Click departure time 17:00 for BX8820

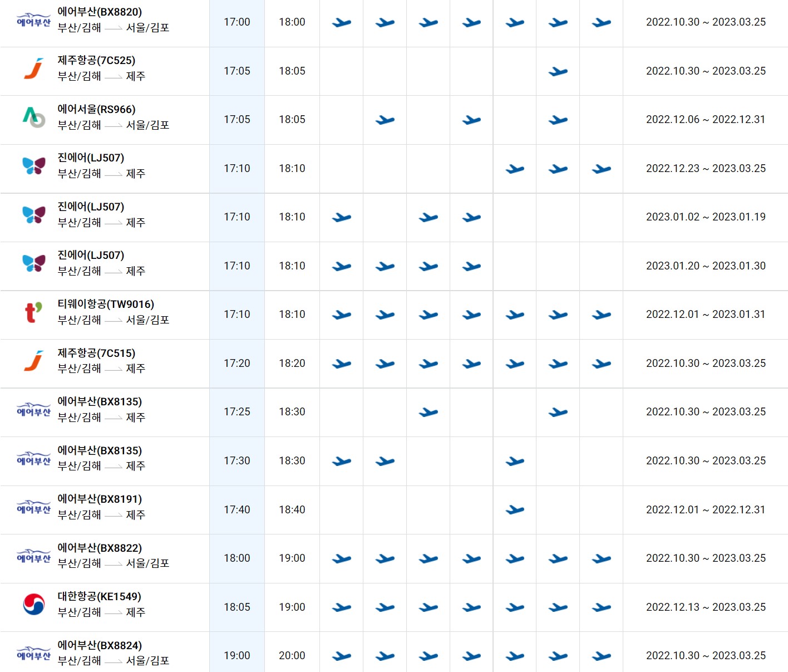coord(237,22)
